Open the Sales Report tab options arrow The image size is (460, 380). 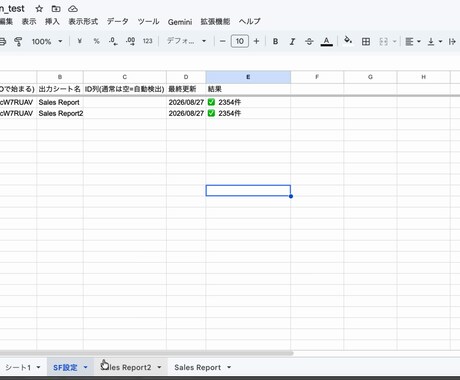[x=229, y=367]
